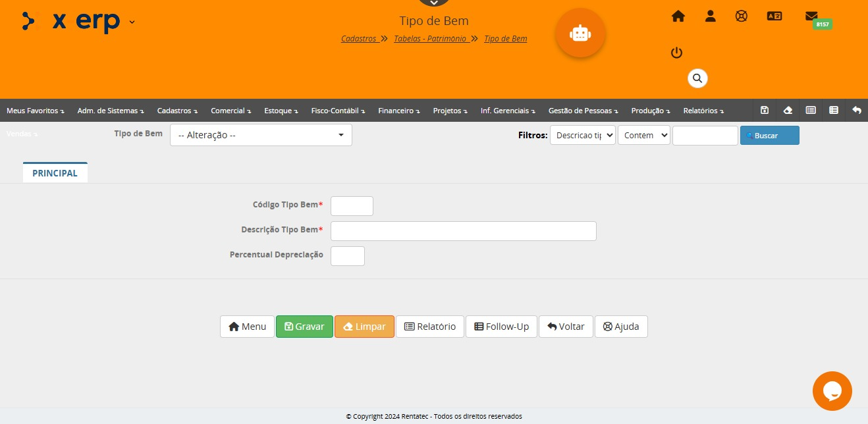
Task: Expand the Tipo de Bem Alteração dropdown
Action: [x=261, y=135]
